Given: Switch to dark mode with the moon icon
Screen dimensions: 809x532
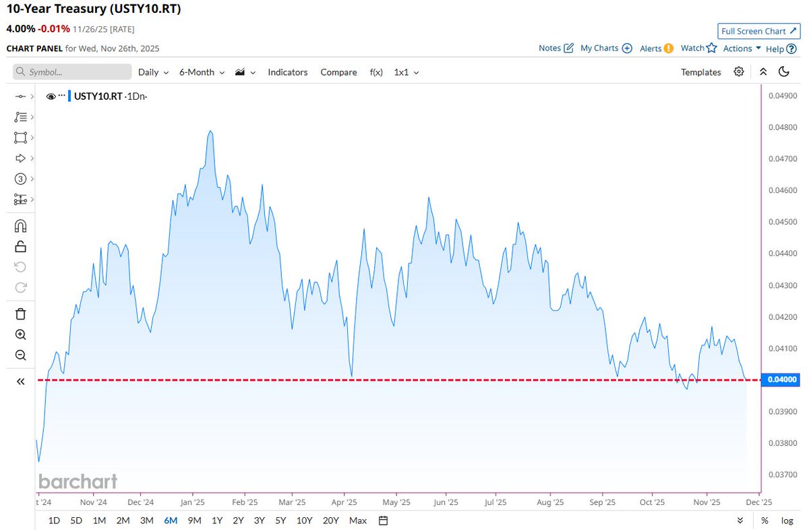Looking at the screenshot, I should click(783, 71).
